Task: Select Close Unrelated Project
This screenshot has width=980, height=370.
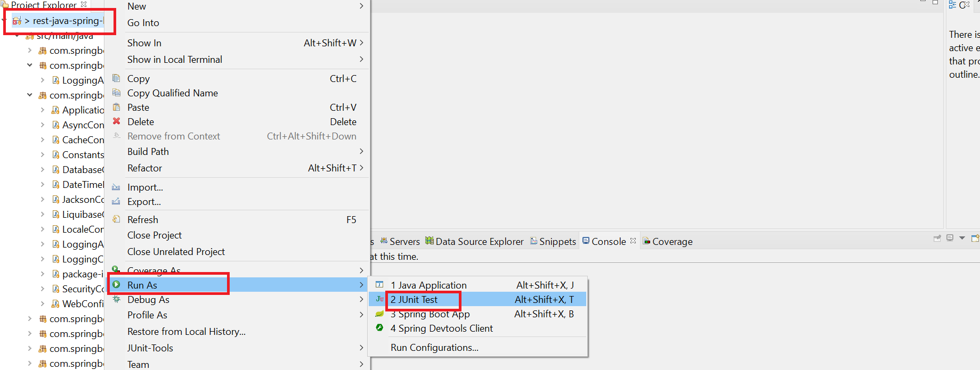Action: click(x=238, y=251)
